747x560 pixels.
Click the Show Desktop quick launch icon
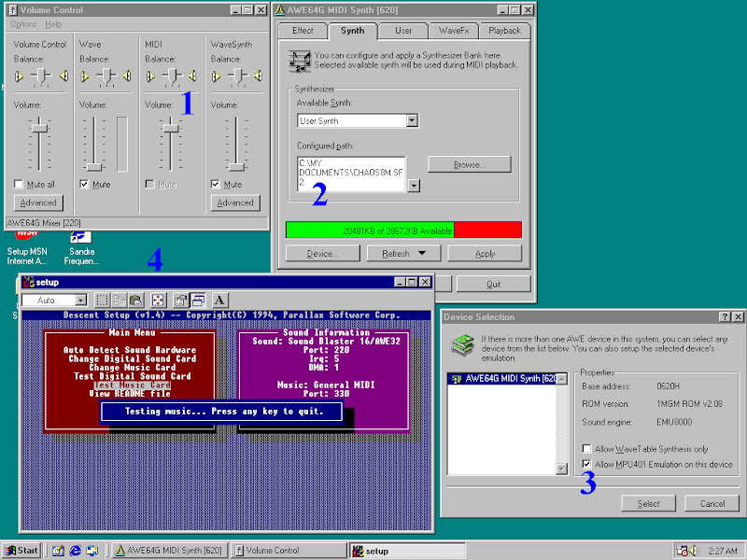pos(58,551)
